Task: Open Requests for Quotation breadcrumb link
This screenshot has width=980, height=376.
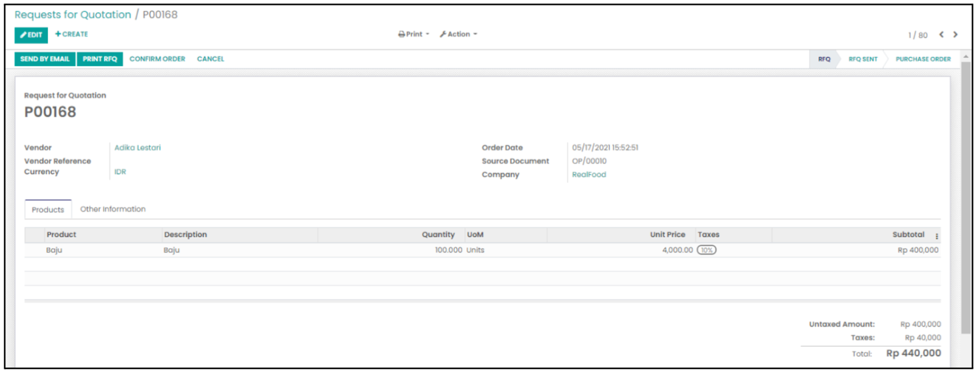Action: 73,14
